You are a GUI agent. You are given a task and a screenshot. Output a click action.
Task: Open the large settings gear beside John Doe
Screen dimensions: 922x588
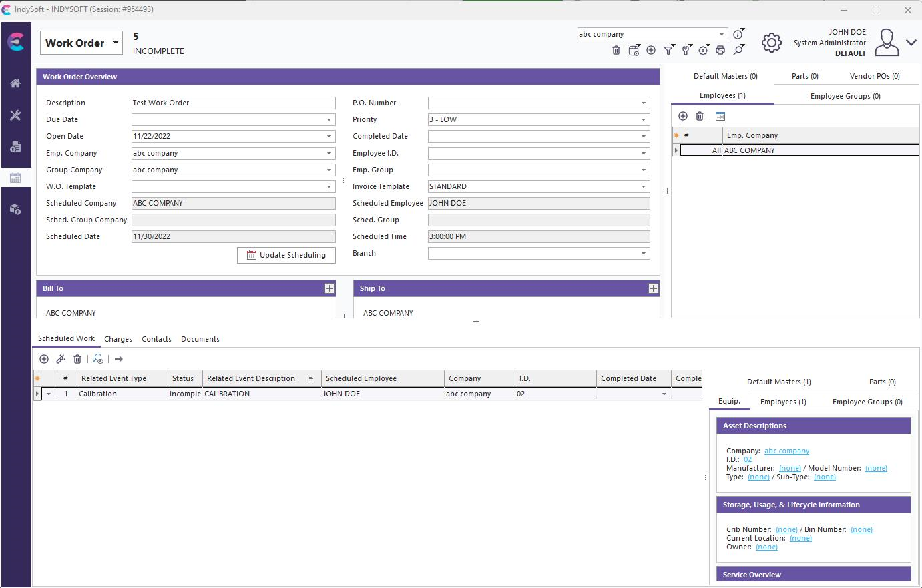coord(771,43)
